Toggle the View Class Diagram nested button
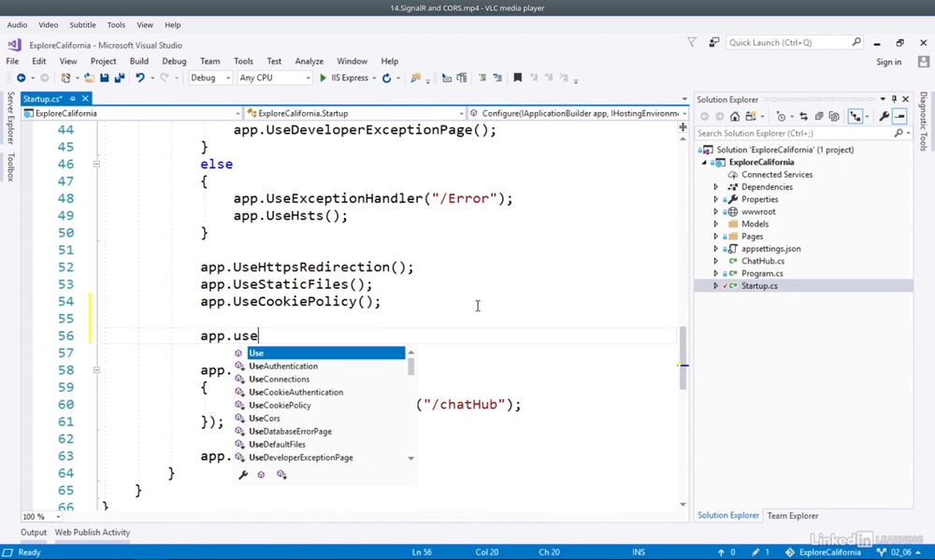The height and width of the screenshot is (560, 935). [856, 116]
